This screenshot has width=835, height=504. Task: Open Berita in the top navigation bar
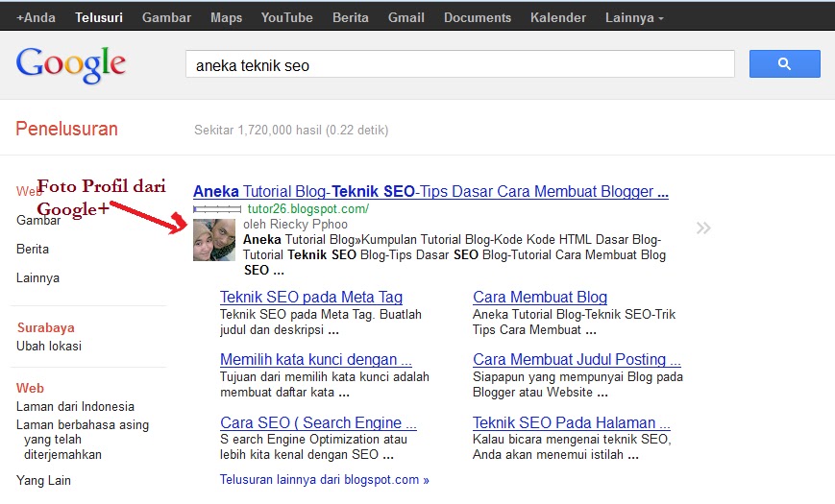(x=351, y=17)
